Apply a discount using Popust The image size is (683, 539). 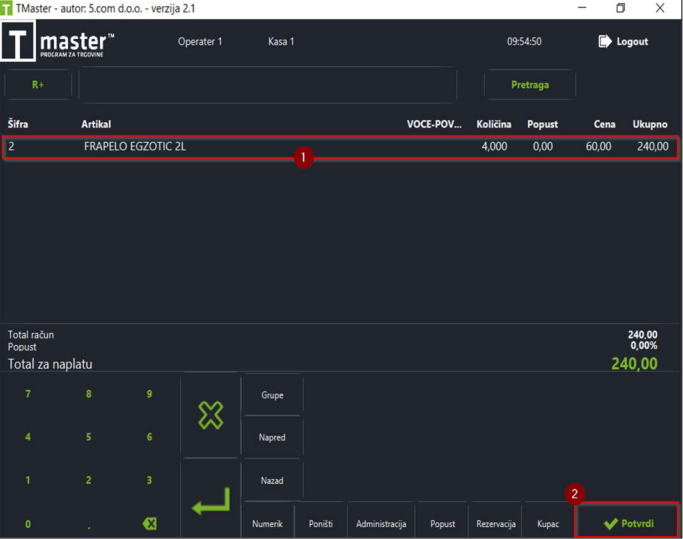443,523
